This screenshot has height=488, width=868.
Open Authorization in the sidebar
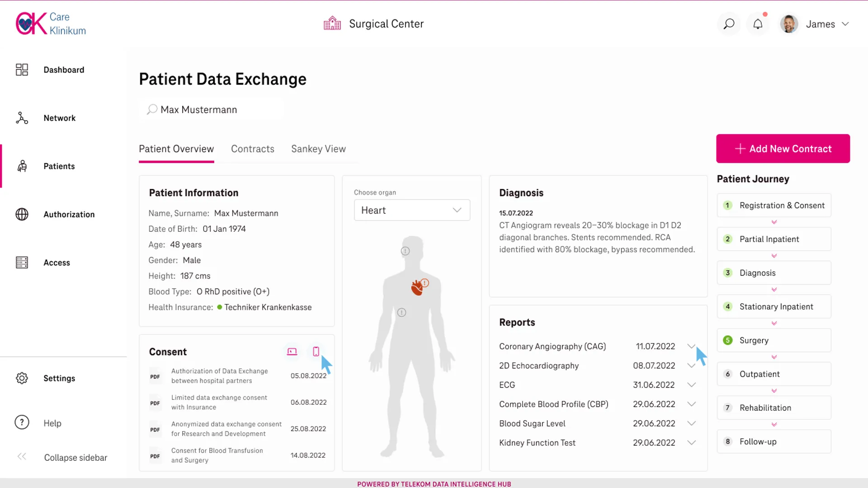pos(69,214)
